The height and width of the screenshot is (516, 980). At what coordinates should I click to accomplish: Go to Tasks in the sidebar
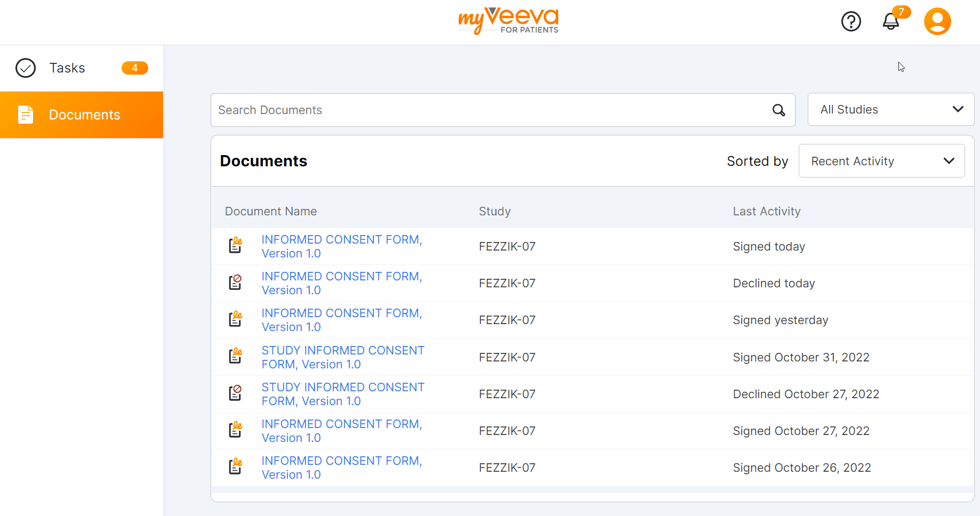tap(67, 68)
